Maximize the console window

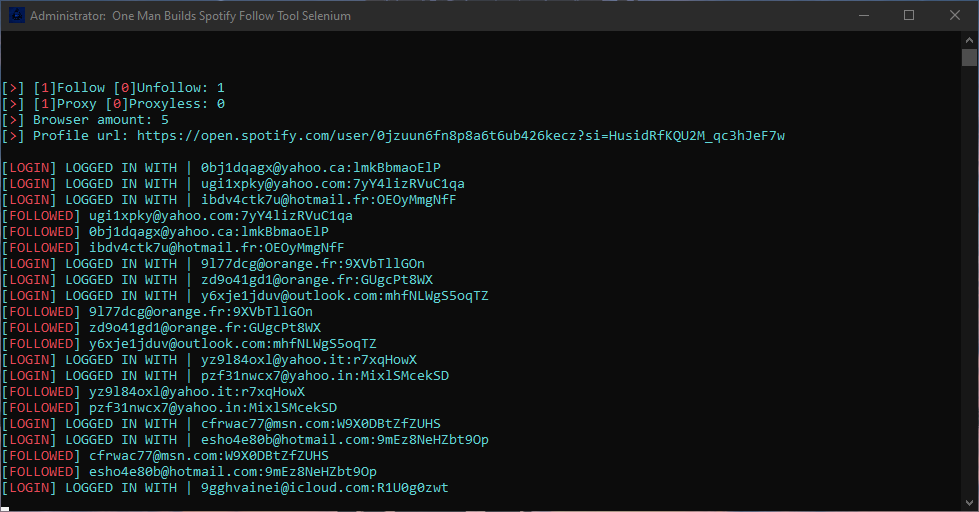coord(909,16)
